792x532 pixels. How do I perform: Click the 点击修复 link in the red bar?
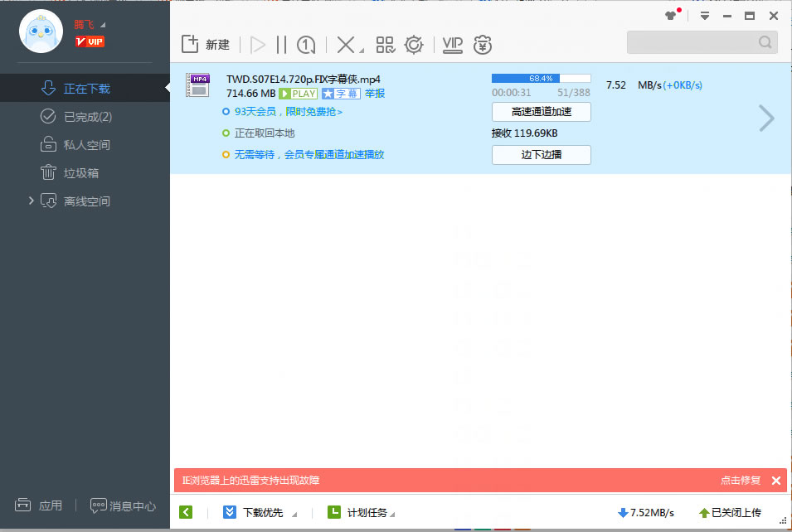[x=740, y=481]
